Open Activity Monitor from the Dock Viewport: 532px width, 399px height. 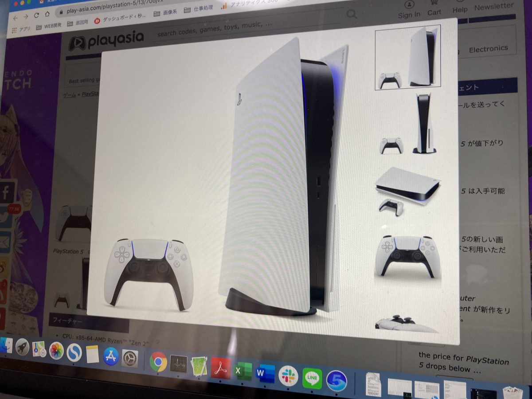point(179,364)
